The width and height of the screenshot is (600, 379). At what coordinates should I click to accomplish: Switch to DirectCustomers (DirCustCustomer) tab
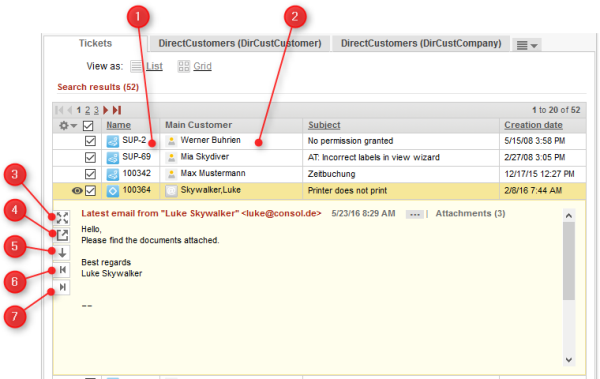(x=240, y=43)
